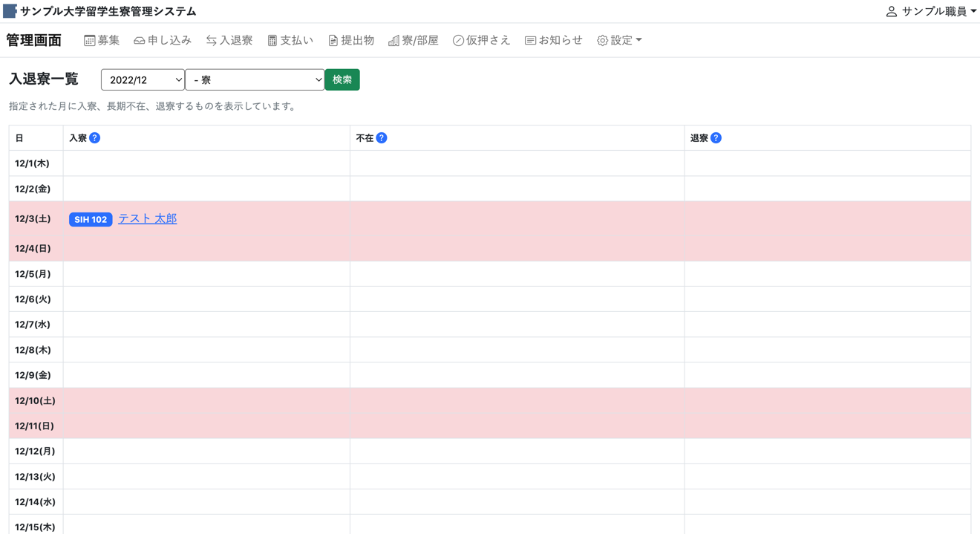This screenshot has width=980, height=534.
Task: Expand the 設定 settings menu
Action: click(x=619, y=40)
